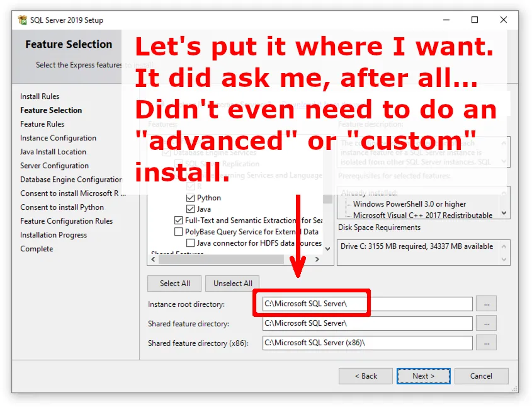Click Windows PowerShell 3.0 or higher entry

409,204
